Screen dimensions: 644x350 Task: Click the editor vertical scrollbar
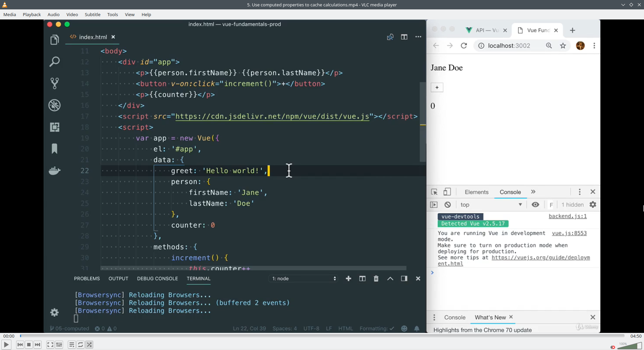click(423, 122)
